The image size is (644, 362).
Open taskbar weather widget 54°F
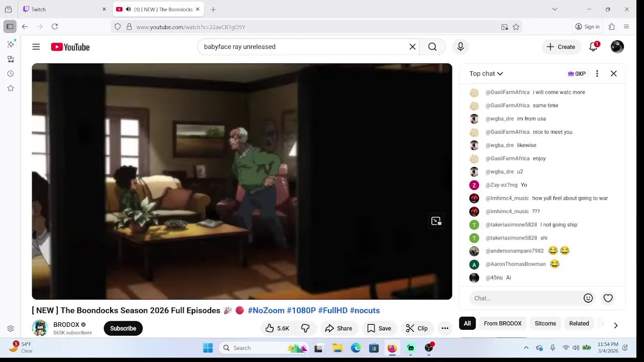pyautogui.click(x=21, y=347)
